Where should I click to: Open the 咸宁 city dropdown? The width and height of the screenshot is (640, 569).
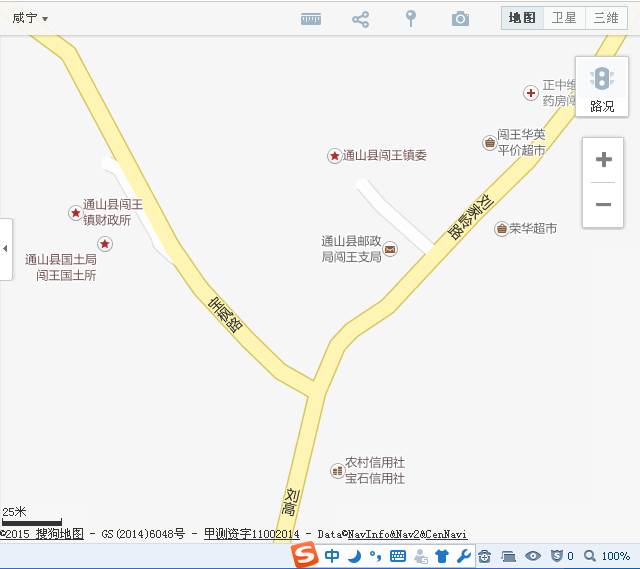click(30, 18)
